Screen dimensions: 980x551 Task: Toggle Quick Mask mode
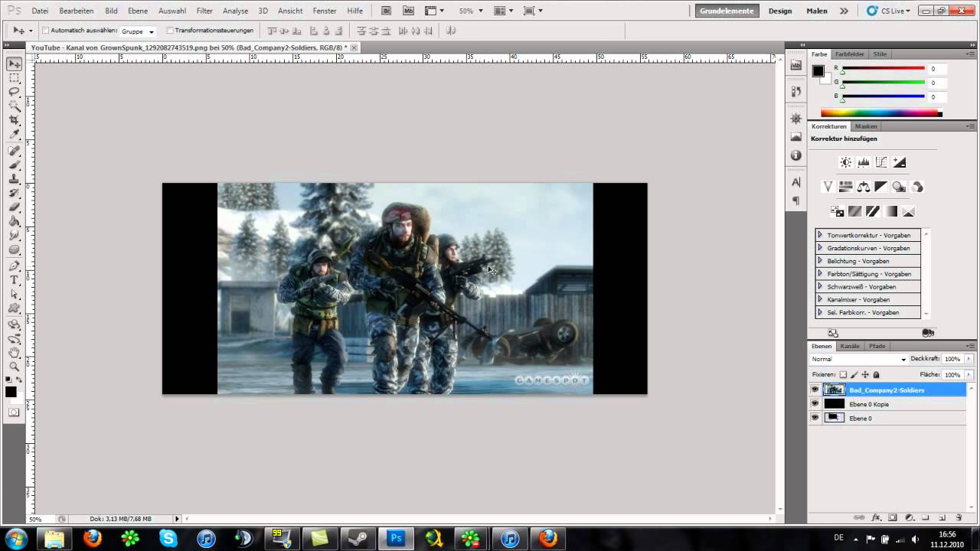[x=14, y=412]
